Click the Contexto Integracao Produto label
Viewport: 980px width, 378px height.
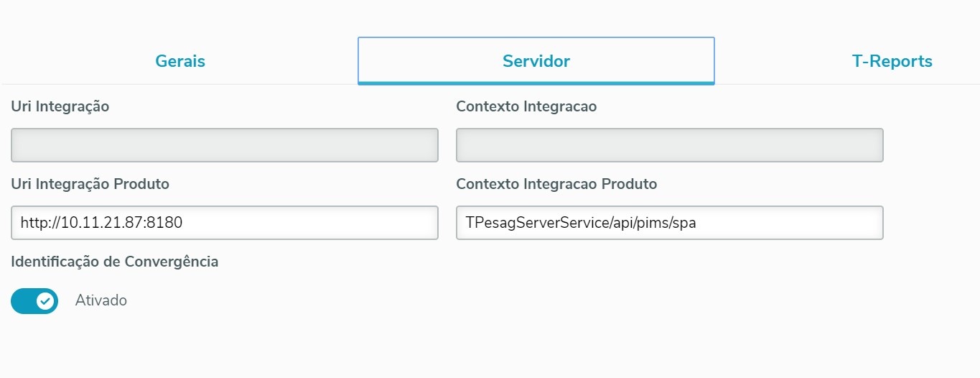click(556, 184)
